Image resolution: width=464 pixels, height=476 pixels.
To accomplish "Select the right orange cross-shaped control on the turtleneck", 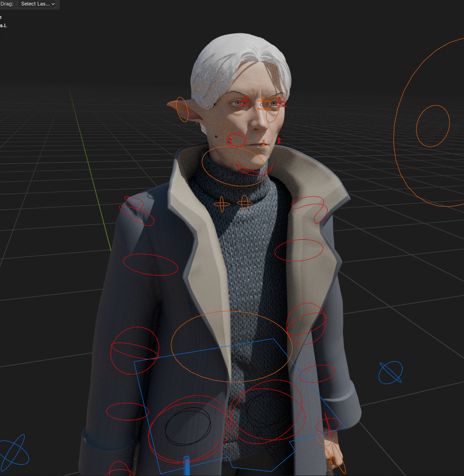I will pos(245,202).
